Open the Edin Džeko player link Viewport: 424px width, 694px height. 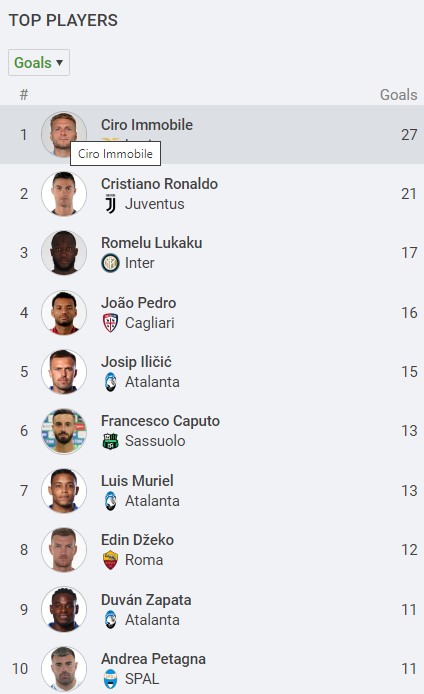(x=137, y=540)
